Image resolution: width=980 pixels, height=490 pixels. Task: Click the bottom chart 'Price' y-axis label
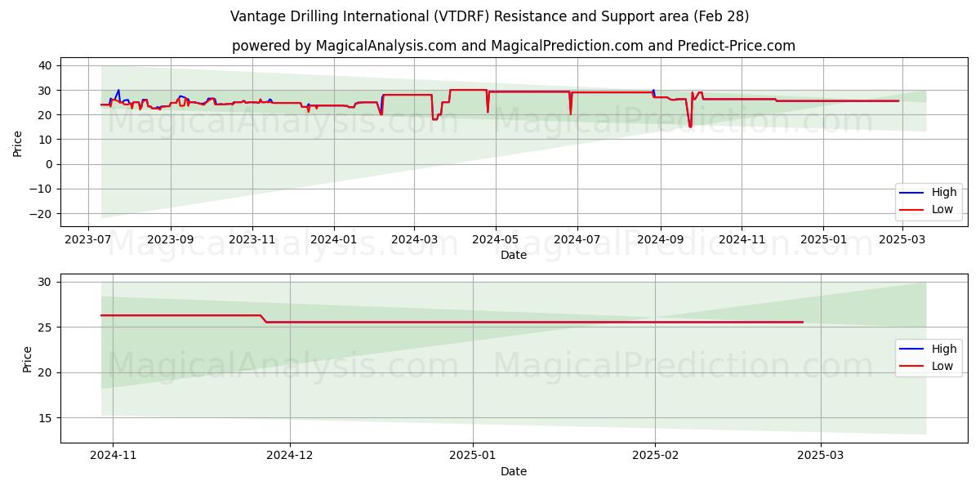click(x=28, y=359)
